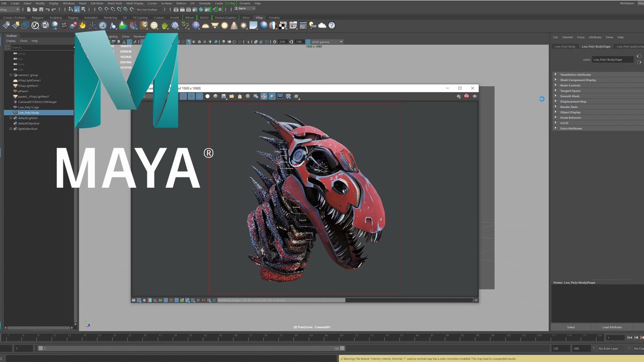Click the Load Attributes button

click(x=612, y=327)
